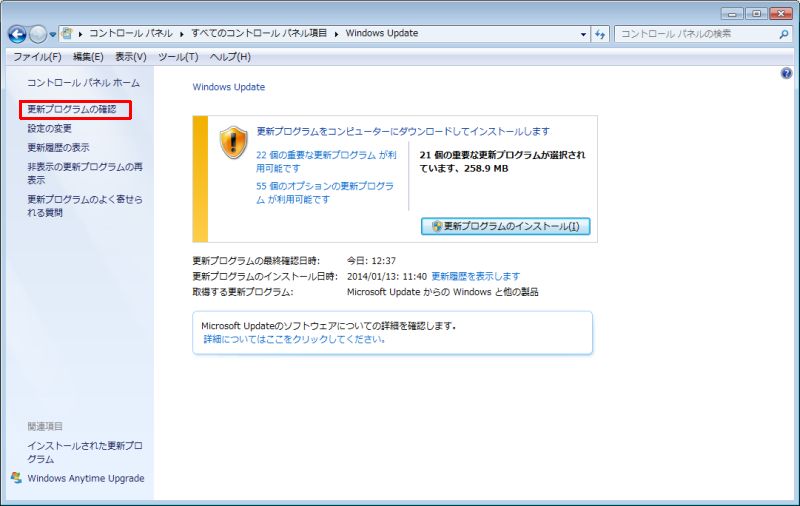Image resolution: width=800 pixels, height=506 pixels.
Task: Open recent pages dropdown beside navigation arrows
Action: 53,35
